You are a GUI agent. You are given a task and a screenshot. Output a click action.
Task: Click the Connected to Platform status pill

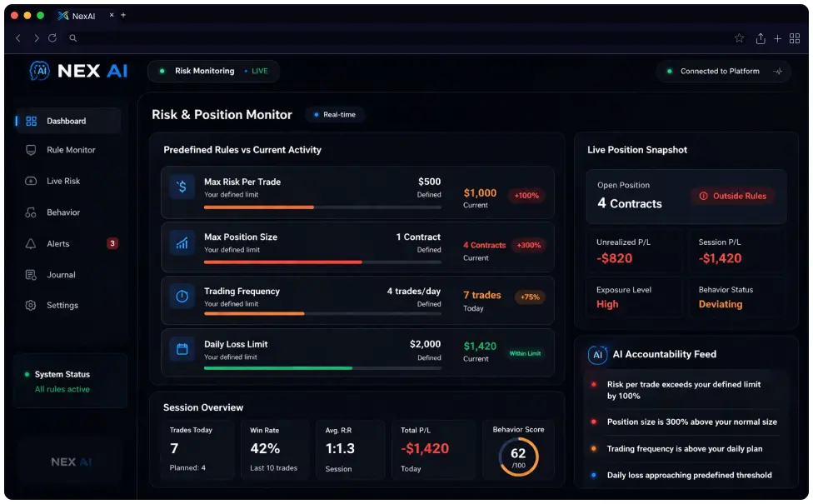point(723,72)
